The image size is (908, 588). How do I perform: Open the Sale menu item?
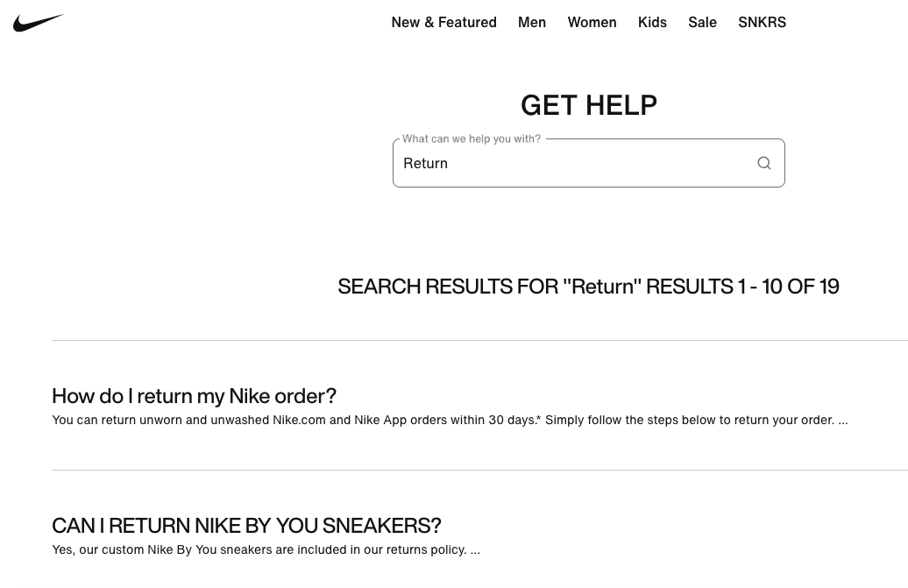click(x=702, y=23)
